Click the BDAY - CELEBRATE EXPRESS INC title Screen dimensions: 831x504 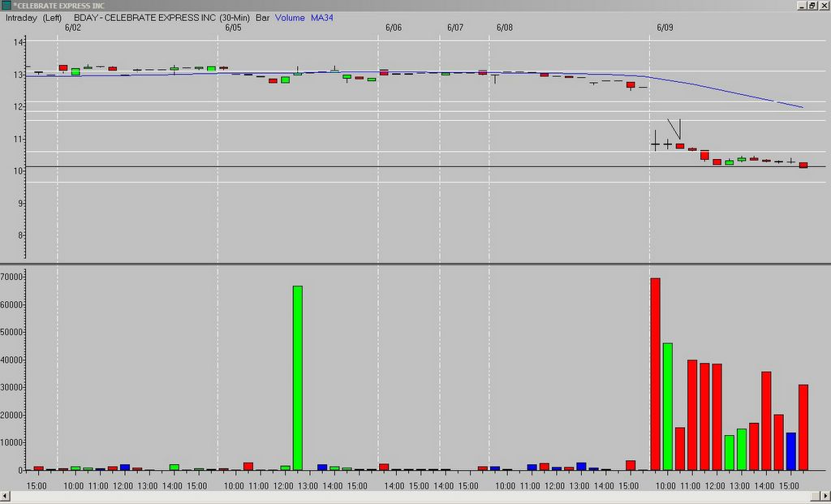144,18
